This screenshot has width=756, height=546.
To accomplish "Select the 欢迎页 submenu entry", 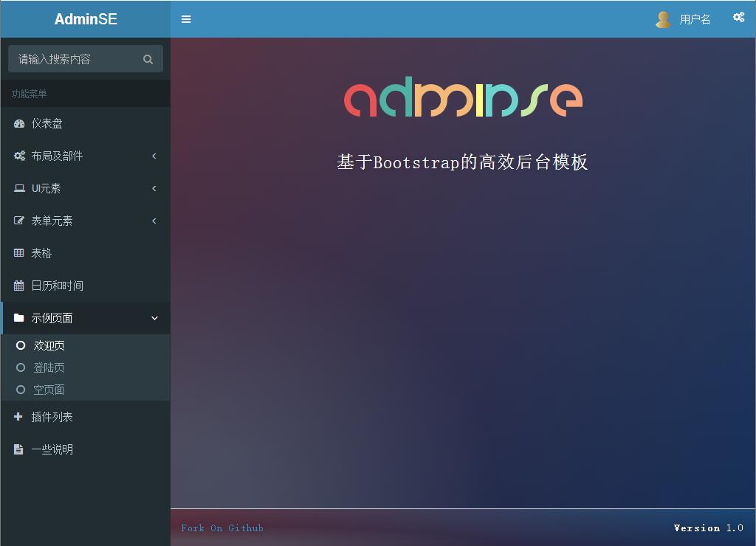I will (x=86, y=345).
